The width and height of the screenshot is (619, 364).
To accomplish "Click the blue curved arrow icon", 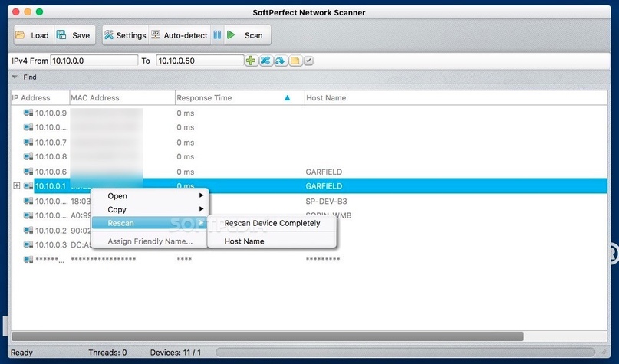I will 280,61.
